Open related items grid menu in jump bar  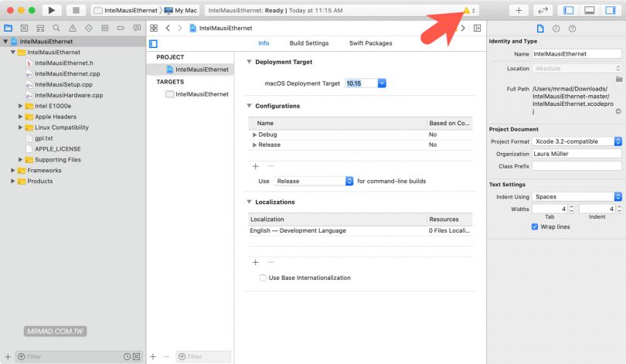pos(154,28)
